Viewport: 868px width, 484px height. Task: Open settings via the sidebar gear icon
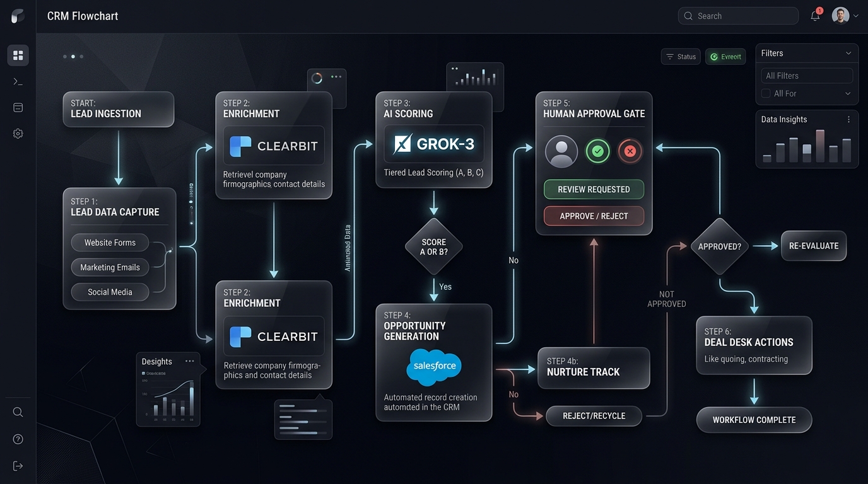[x=18, y=134]
